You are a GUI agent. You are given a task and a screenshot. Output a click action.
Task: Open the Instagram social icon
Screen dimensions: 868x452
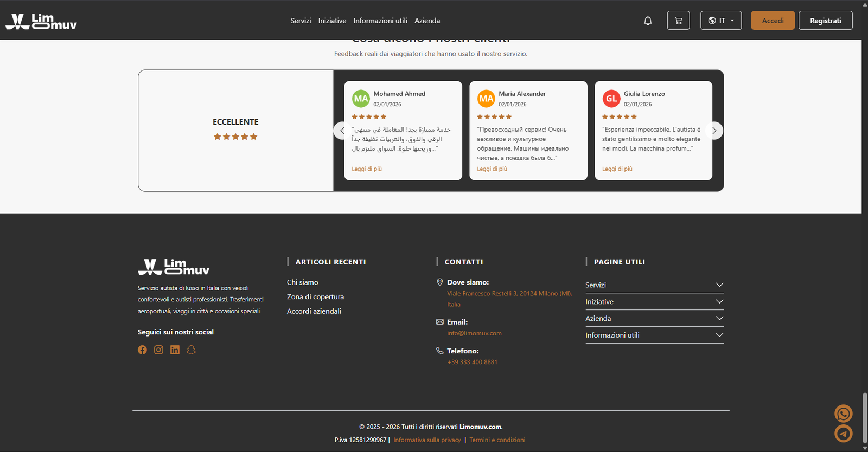pyautogui.click(x=158, y=350)
